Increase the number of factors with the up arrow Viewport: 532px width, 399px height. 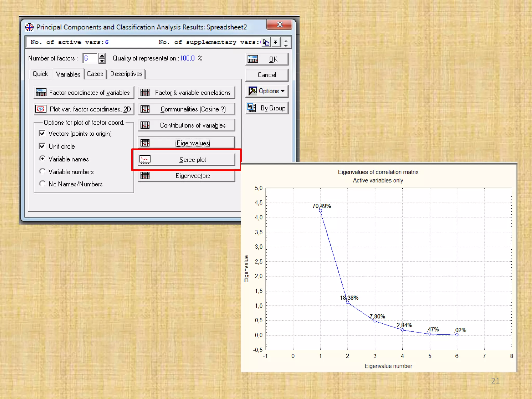(x=102, y=56)
